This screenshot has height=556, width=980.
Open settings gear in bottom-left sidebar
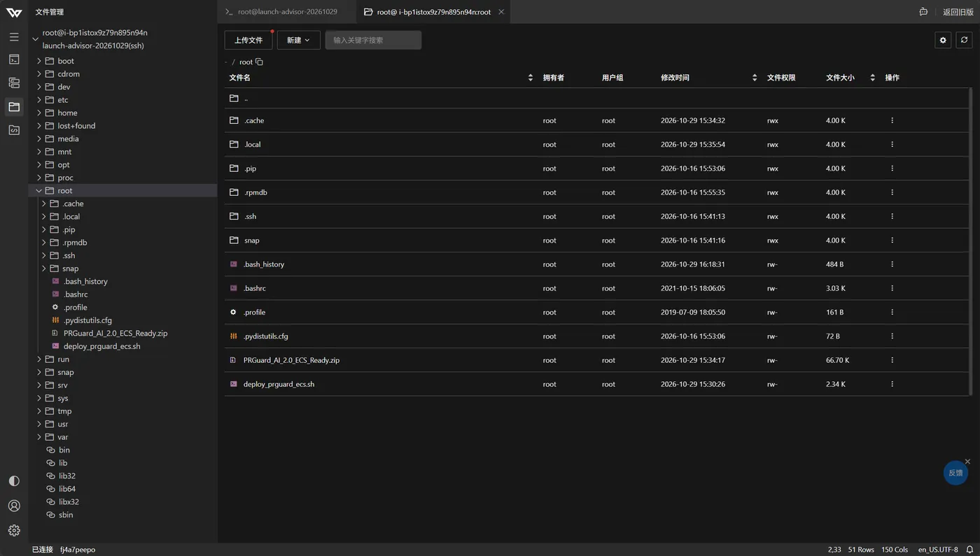[x=14, y=530]
